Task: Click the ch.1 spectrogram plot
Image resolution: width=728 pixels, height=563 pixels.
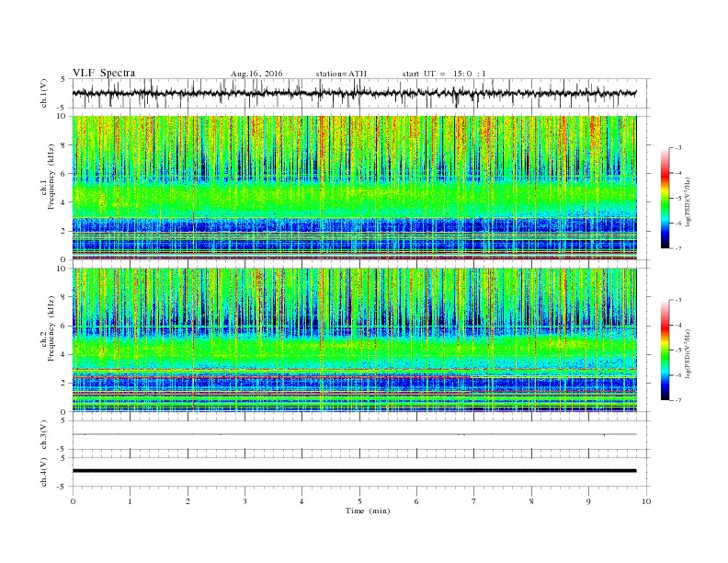Action: [x=355, y=188]
